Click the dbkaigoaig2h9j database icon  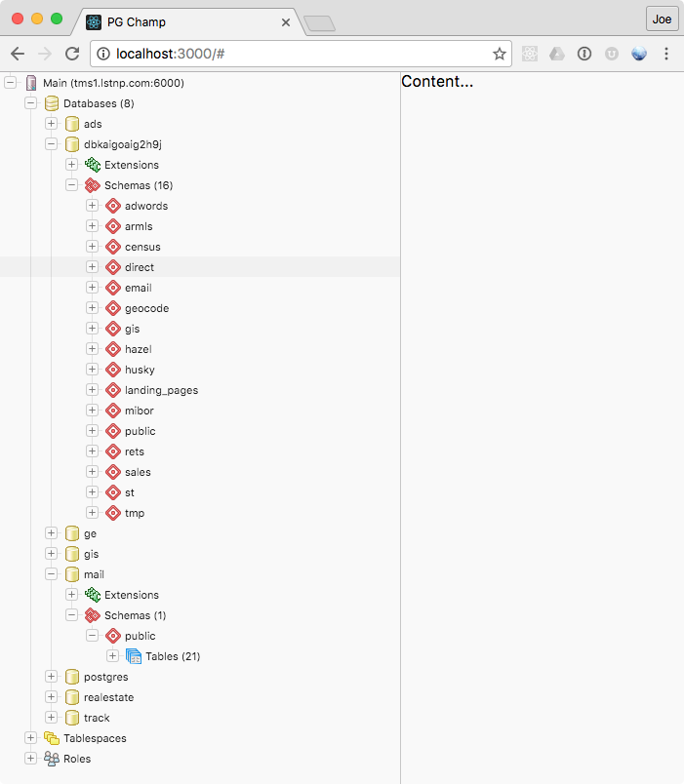coord(72,144)
